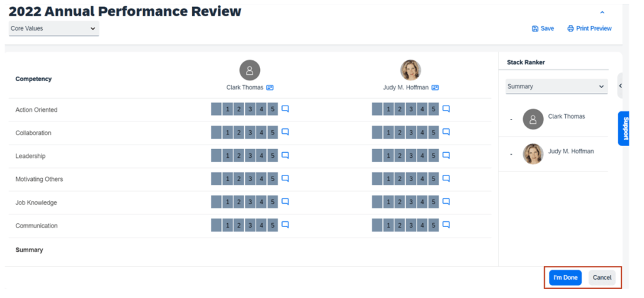The image size is (644, 298).
Task: Open comment icon for Judy Hoffman Leadership
Action: click(446, 155)
